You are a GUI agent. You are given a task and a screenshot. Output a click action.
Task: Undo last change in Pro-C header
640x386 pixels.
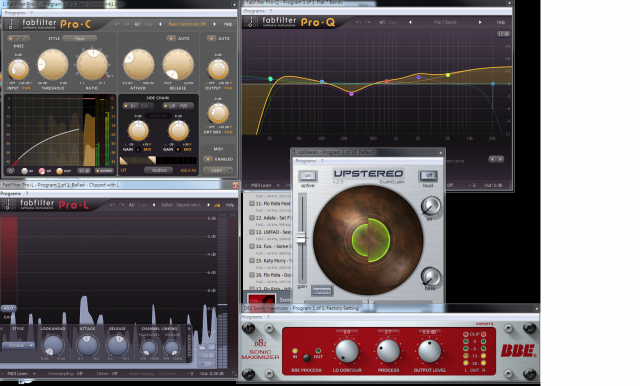(x=117, y=24)
